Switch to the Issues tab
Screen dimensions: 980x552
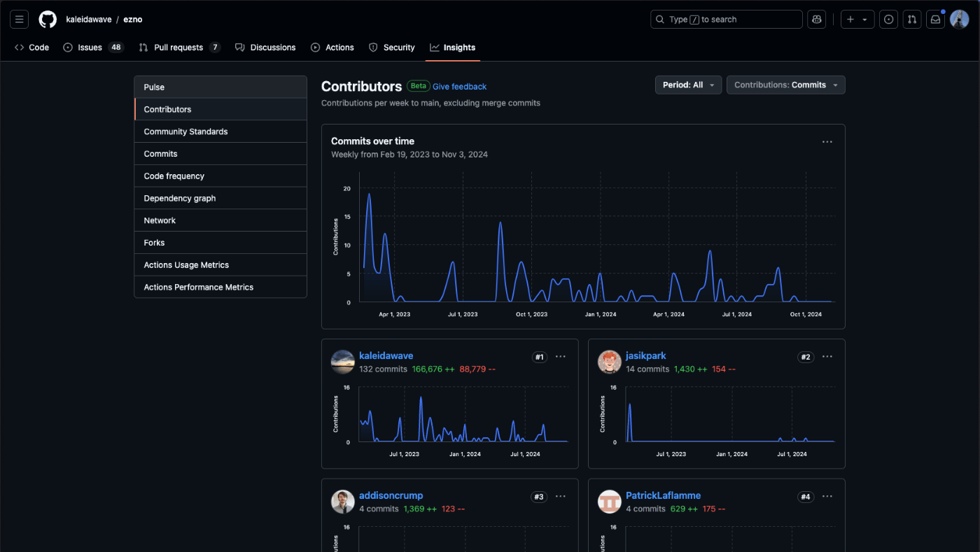(x=92, y=48)
